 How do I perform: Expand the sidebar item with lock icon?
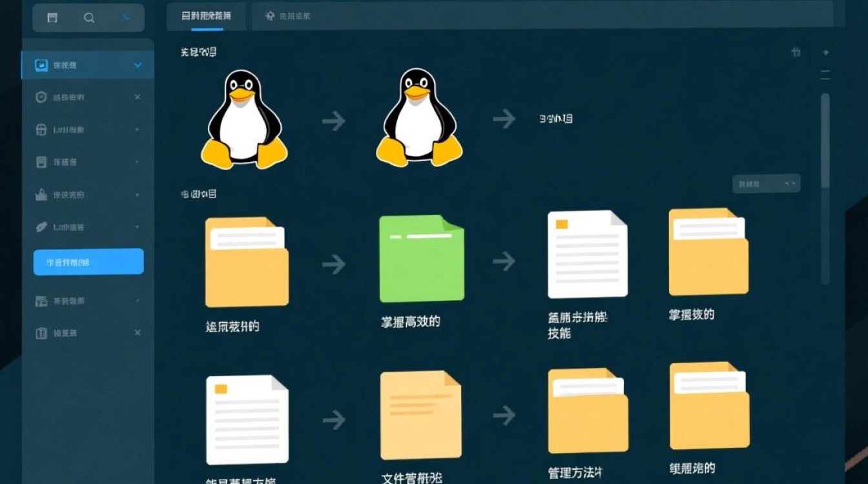pyautogui.click(x=137, y=130)
